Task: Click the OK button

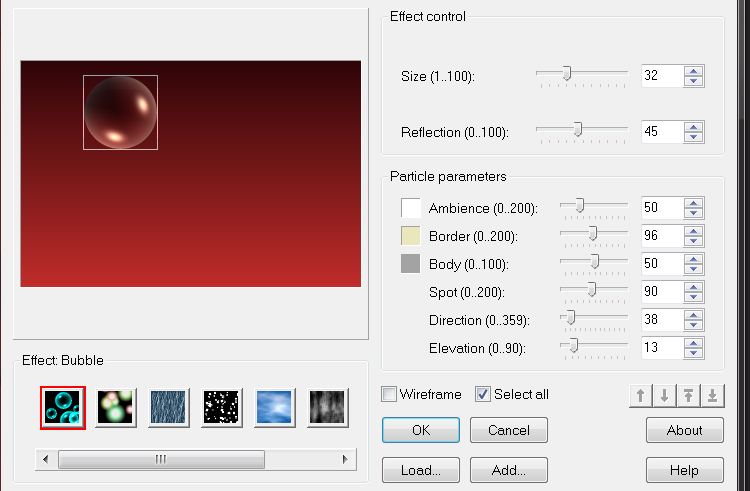Action: pyautogui.click(x=421, y=430)
